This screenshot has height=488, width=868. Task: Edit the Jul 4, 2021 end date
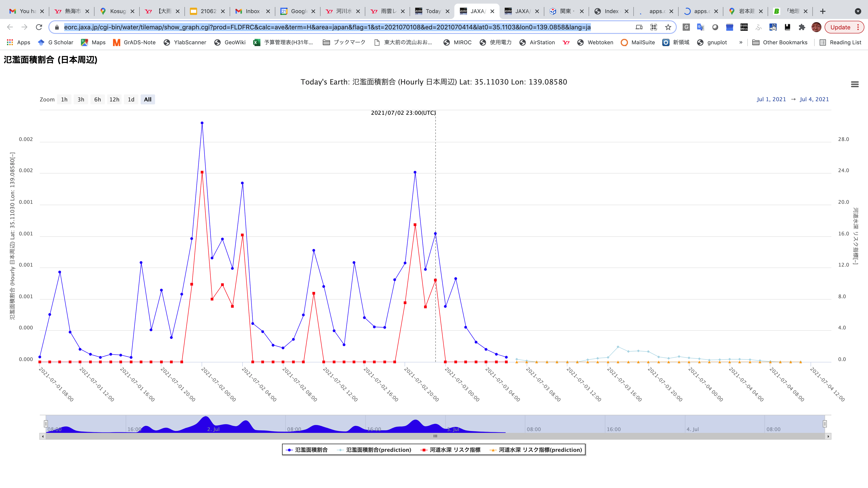click(814, 99)
